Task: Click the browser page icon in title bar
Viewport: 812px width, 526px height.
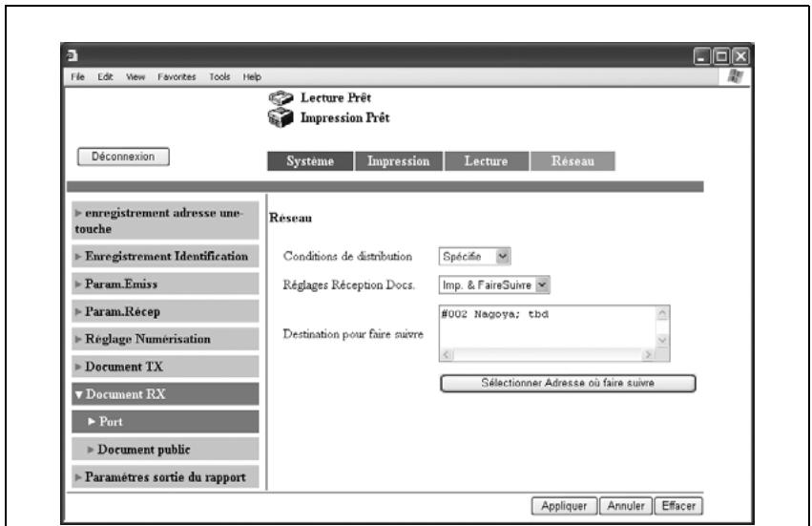Action: pos(72,55)
